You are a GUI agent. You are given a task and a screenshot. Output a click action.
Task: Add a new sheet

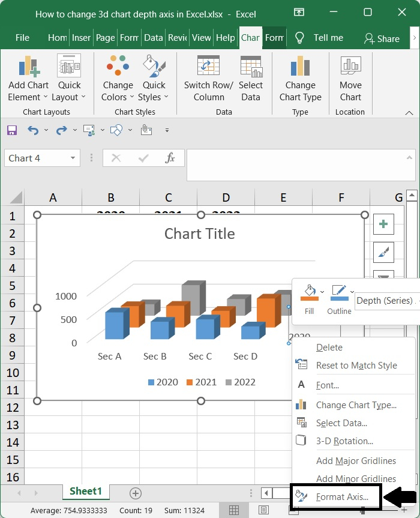(x=136, y=493)
